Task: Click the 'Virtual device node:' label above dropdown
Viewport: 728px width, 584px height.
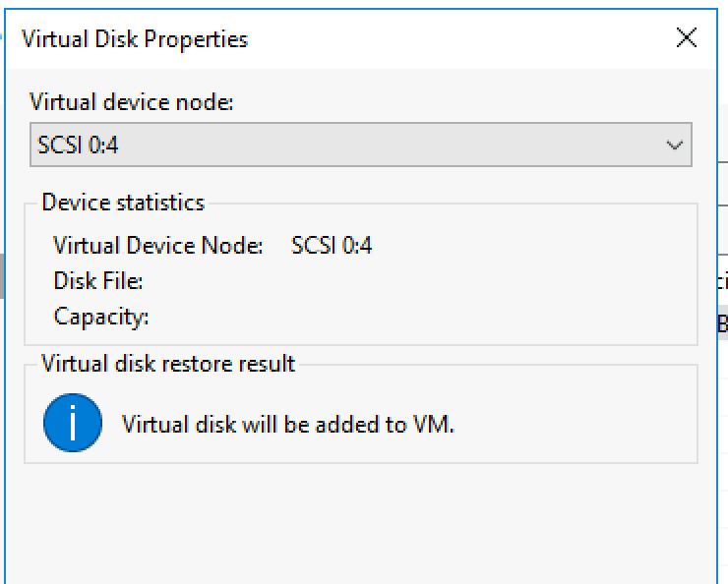Action: pyautogui.click(x=132, y=102)
